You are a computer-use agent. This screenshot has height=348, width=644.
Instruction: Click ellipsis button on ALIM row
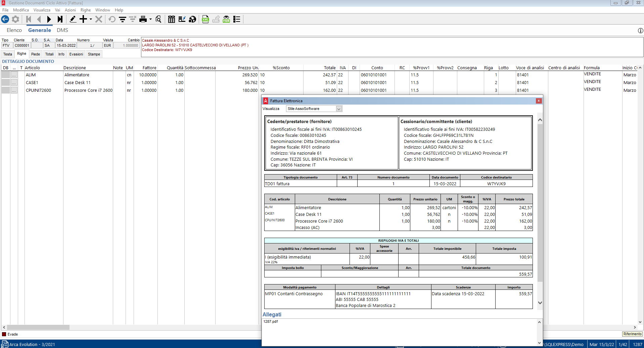coord(14,75)
